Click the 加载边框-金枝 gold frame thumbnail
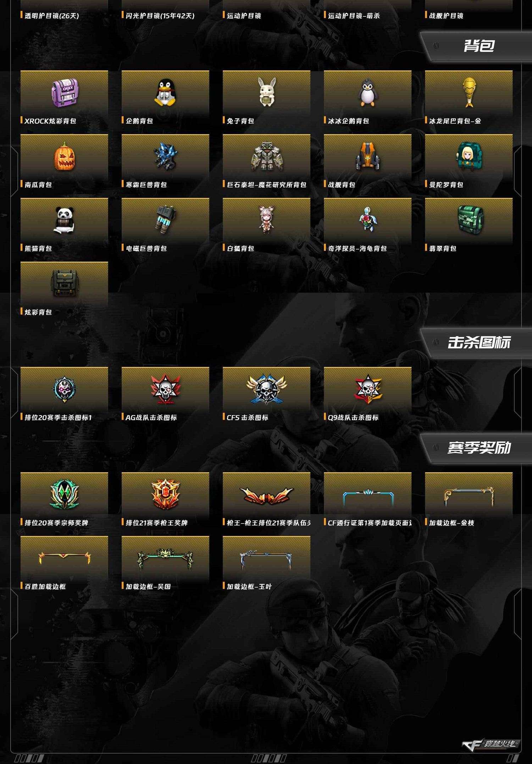Screen dimensions: 532x764 point(469,496)
